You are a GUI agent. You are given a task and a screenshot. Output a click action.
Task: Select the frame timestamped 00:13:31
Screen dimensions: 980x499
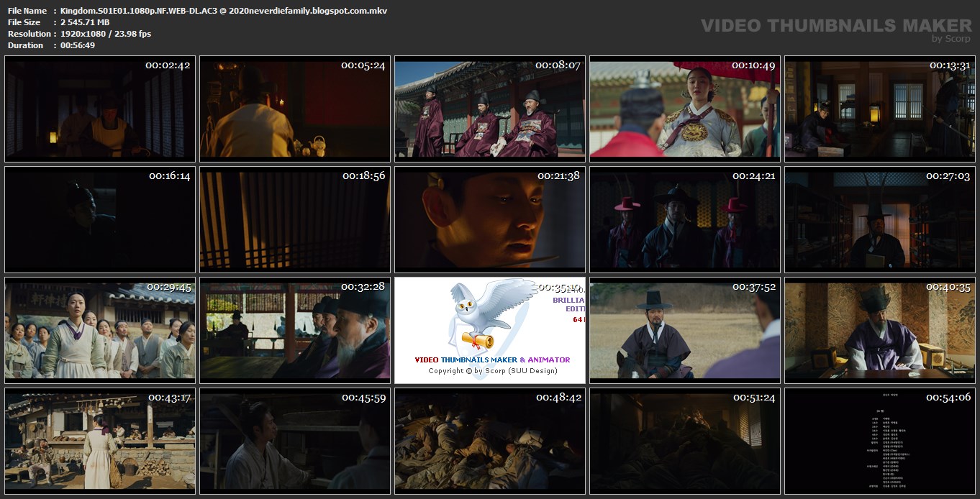point(879,109)
